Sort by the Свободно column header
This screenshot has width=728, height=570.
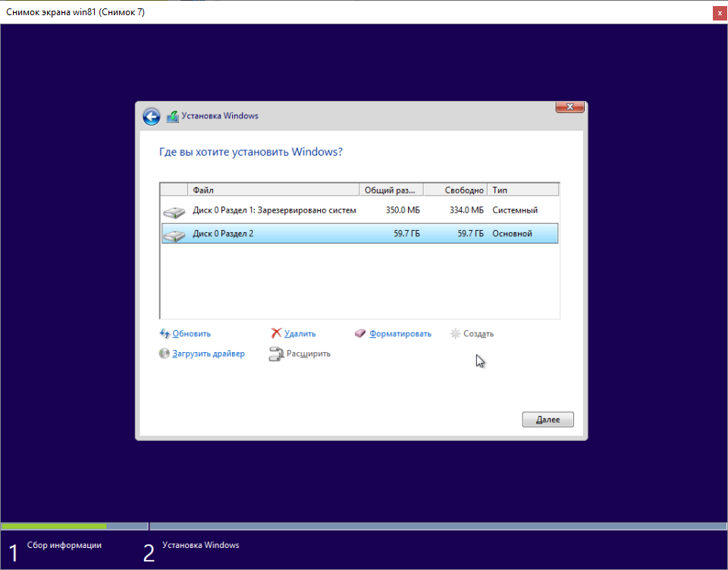[x=456, y=190]
